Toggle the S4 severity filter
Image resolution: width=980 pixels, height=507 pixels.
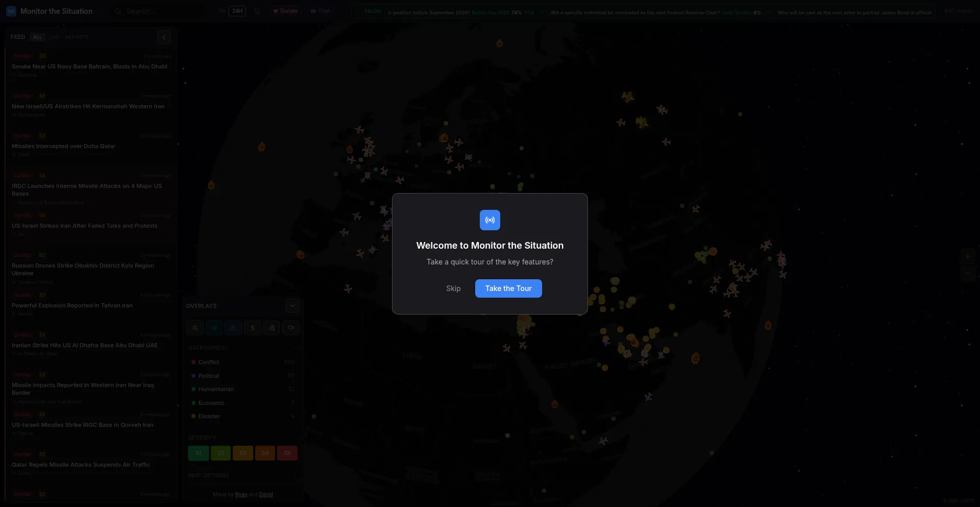265,453
